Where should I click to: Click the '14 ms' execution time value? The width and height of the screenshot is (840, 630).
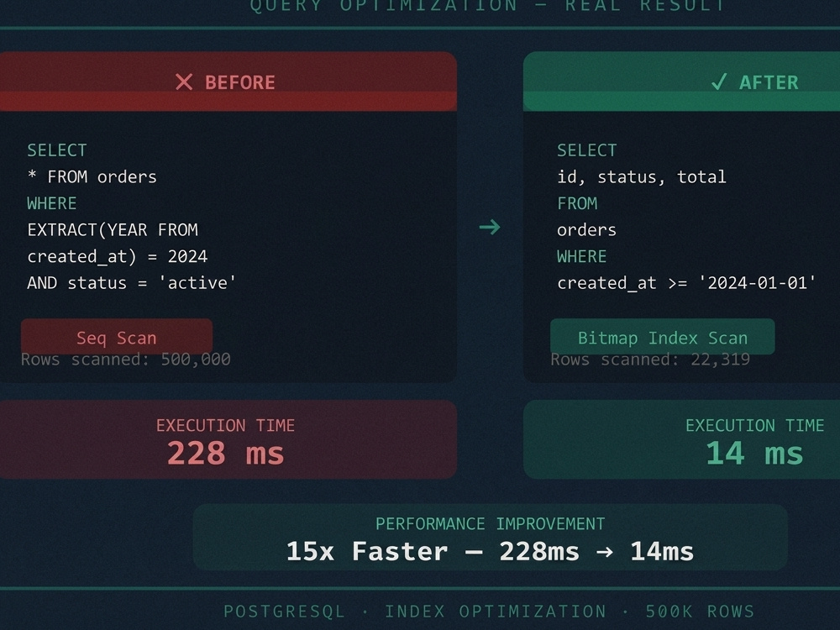point(755,454)
